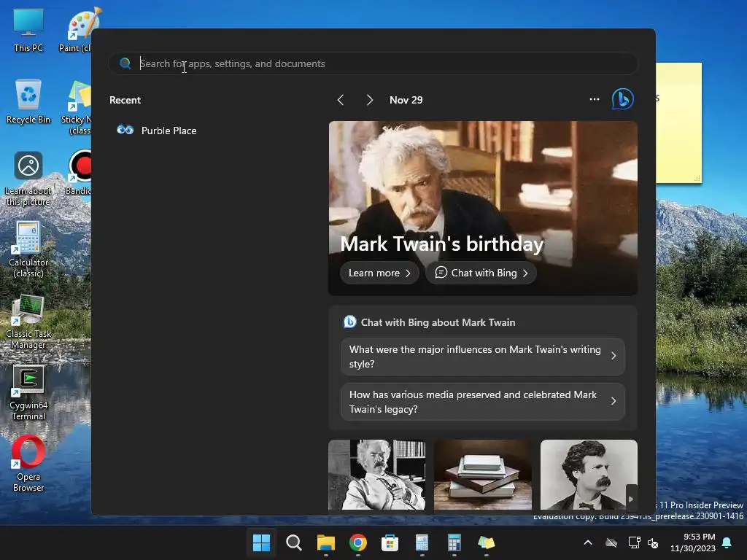This screenshot has width=747, height=560.
Task: Click the search field for apps and settings
Action: pyautogui.click(x=373, y=63)
